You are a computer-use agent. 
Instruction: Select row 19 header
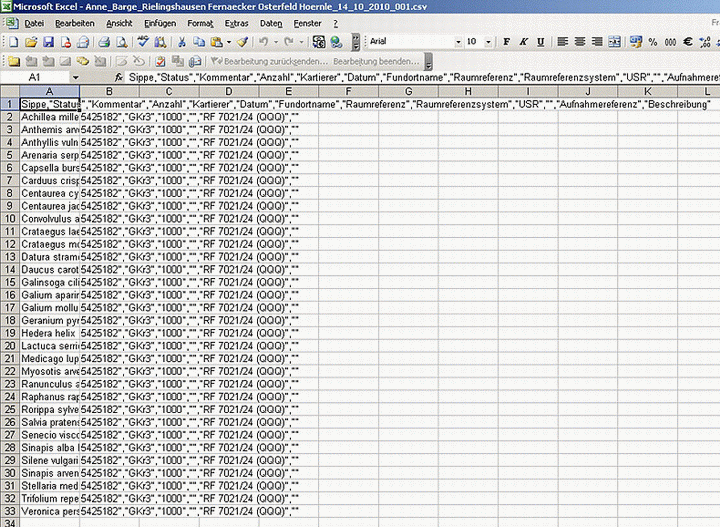[10, 333]
